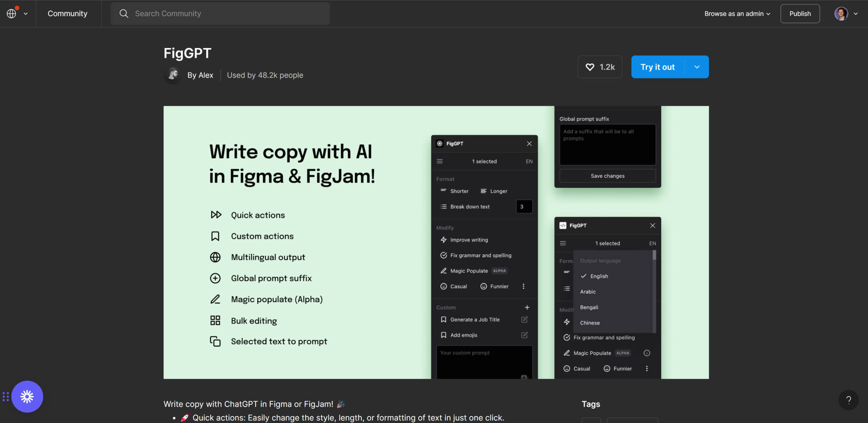
Task: Open the purple floating assistant button
Action: [x=27, y=397]
